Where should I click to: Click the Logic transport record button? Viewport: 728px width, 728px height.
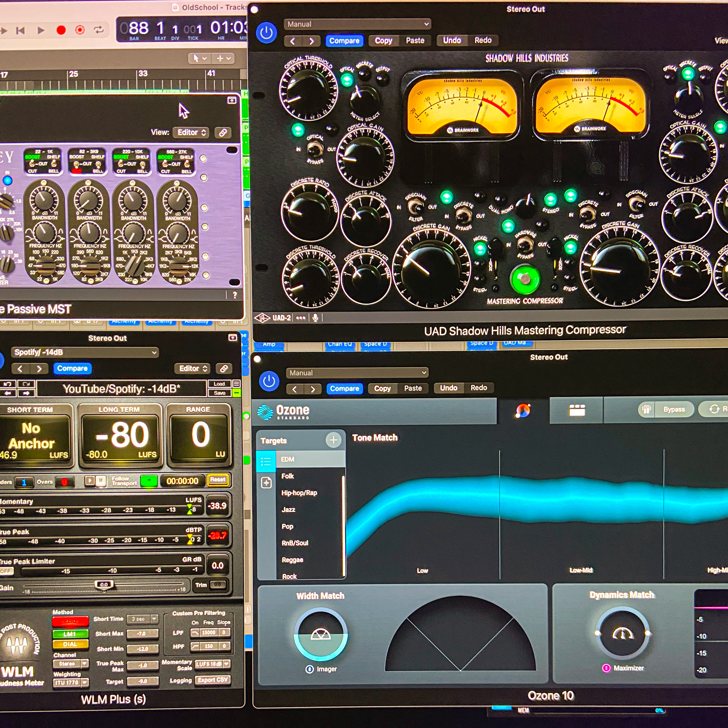61,30
